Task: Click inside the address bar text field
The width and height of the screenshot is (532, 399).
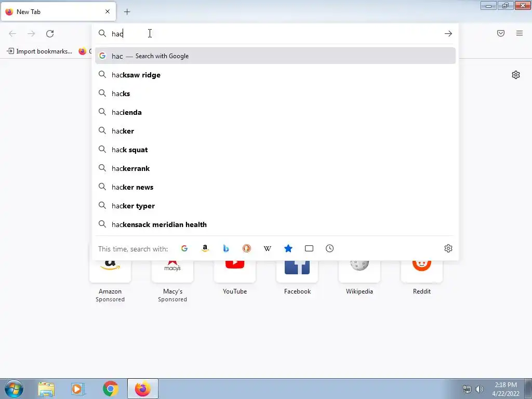Action: (x=275, y=34)
